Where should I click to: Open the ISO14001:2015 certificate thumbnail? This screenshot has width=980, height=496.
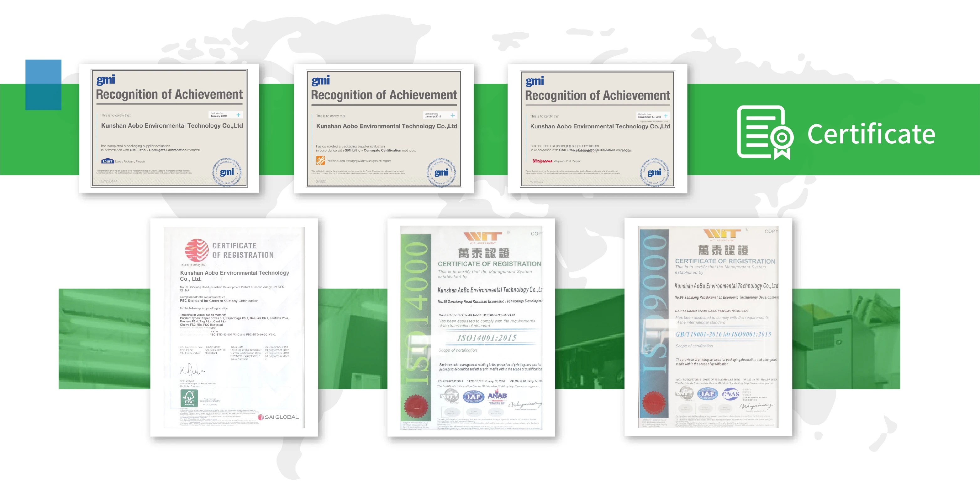click(x=471, y=327)
